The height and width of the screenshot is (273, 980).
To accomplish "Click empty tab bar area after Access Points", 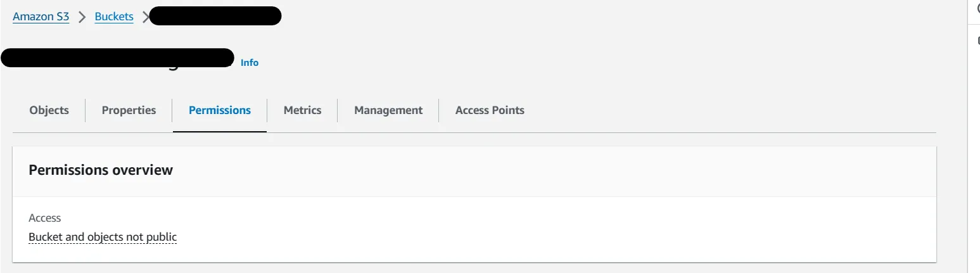I will (729, 110).
